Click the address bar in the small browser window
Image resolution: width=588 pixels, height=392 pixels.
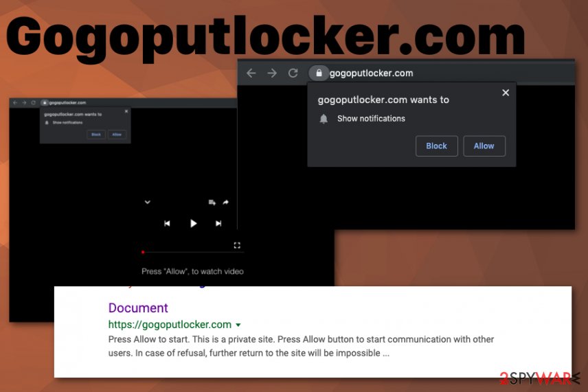click(67, 103)
